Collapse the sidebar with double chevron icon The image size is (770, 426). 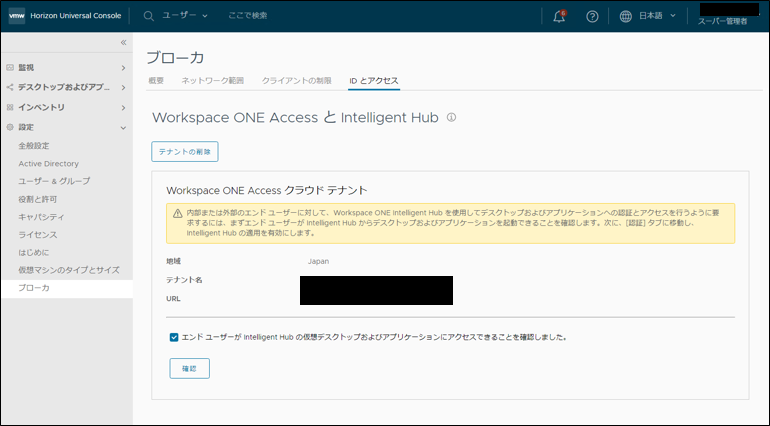[x=123, y=42]
